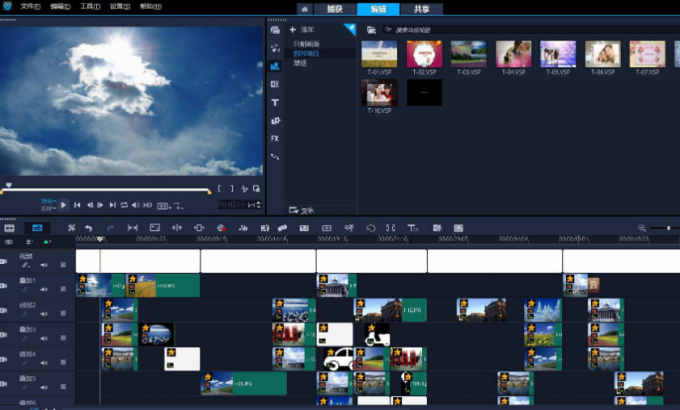Screen dimensions: 680x410
Task: Click the preview scrubber bar
Action: point(105,190)
